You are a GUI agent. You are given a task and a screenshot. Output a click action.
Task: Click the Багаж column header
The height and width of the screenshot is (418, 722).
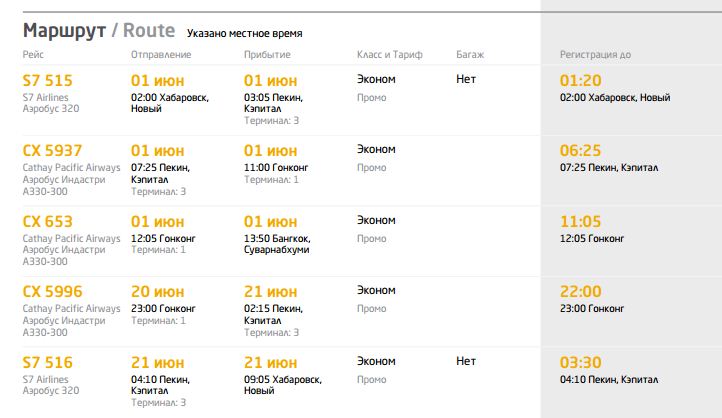coord(471,54)
